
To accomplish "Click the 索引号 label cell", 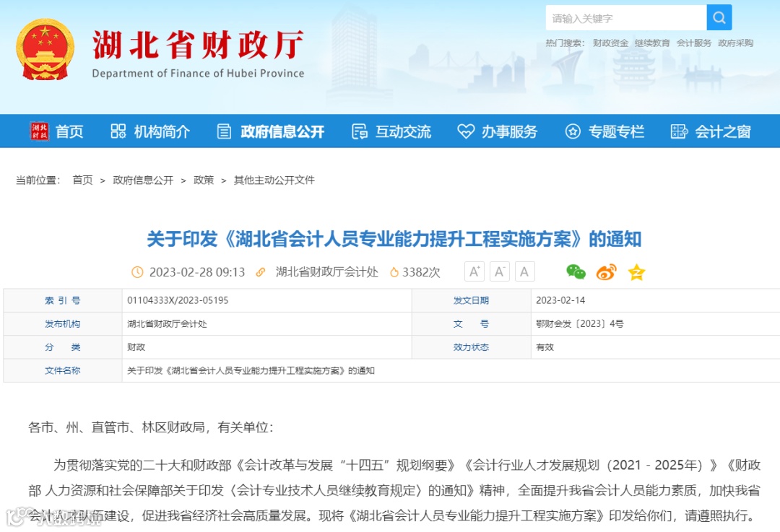I will click(63, 300).
